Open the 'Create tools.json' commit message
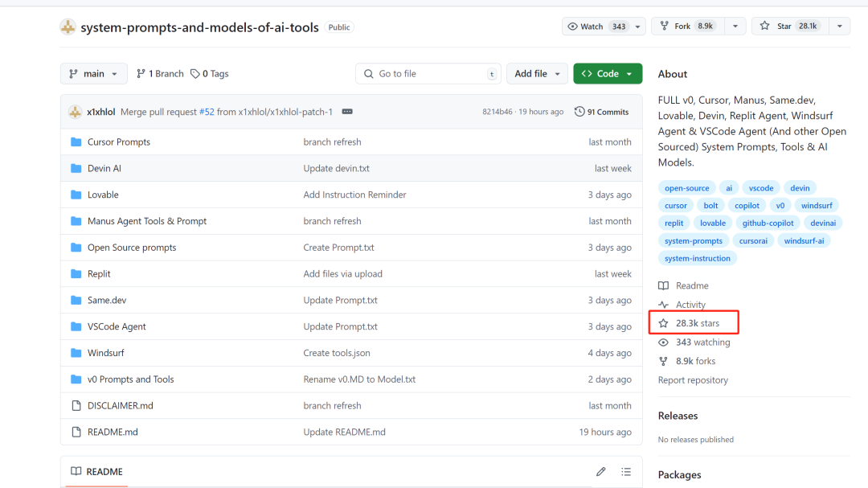Image resolution: width=868 pixels, height=488 pixels. [337, 353]
